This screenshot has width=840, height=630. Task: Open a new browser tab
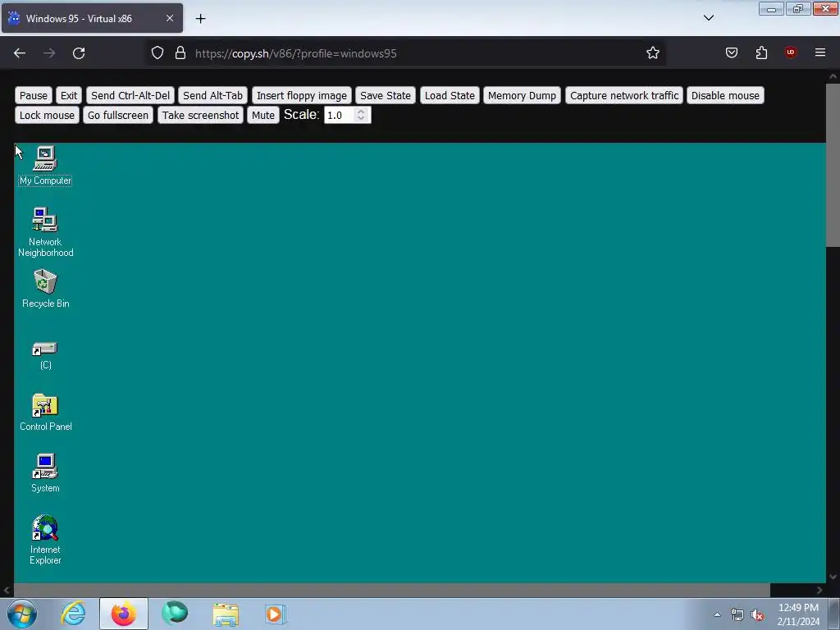pyautogui.click(x=200, y=19)
